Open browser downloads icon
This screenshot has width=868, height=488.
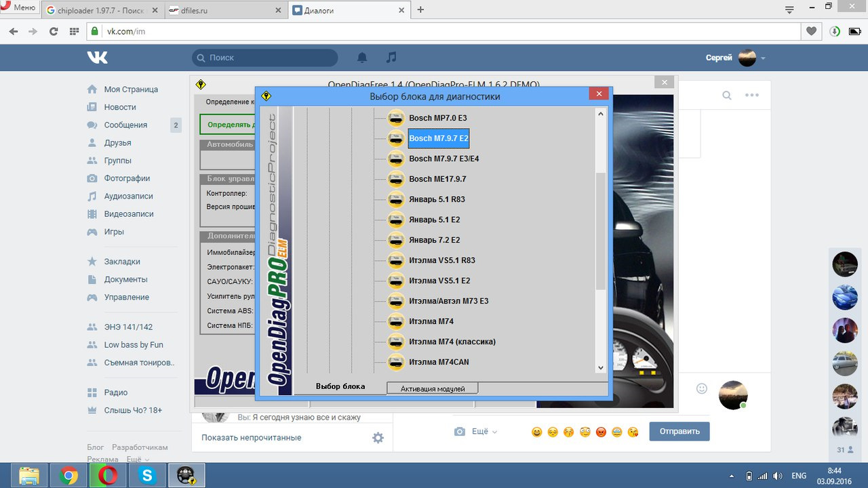tap(835, 31)
